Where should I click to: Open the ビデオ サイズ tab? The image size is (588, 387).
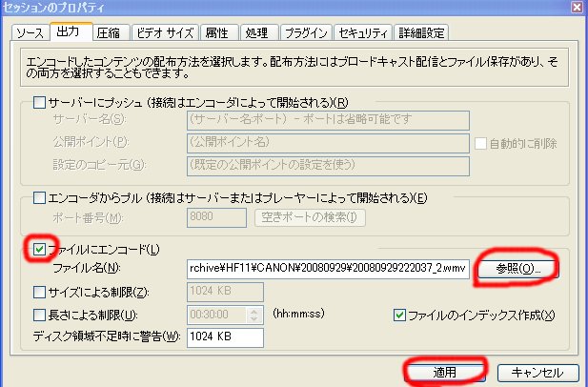click(x=165, y=33)
